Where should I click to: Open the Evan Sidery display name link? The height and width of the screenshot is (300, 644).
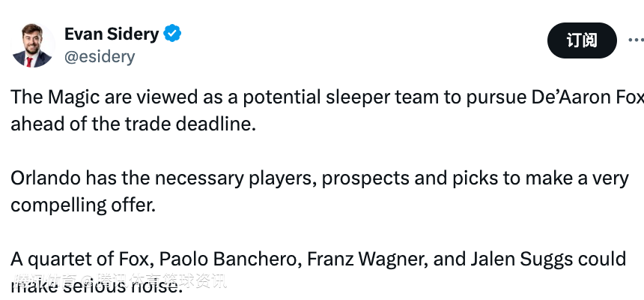[x=112, y=34]
